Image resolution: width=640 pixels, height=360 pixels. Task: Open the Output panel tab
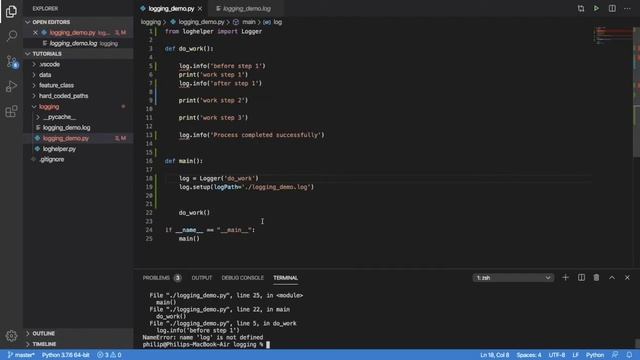[202, 278]
